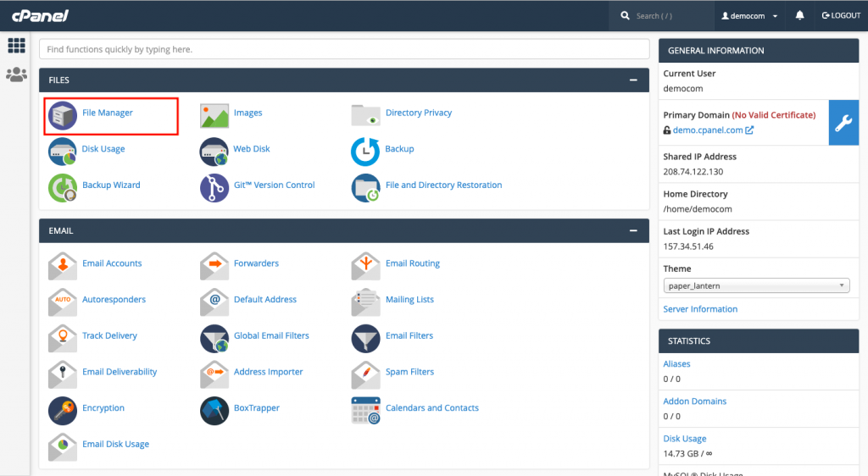Open the File Manager icon

(x=63, y=115)
